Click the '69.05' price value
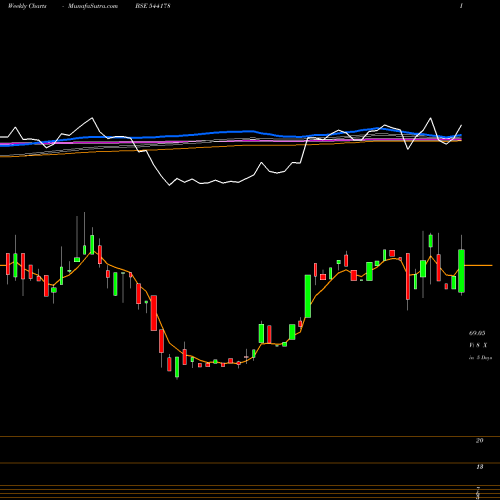Image resolution: width=500 pixels, height=500 pixels. (x=477, y=333)
